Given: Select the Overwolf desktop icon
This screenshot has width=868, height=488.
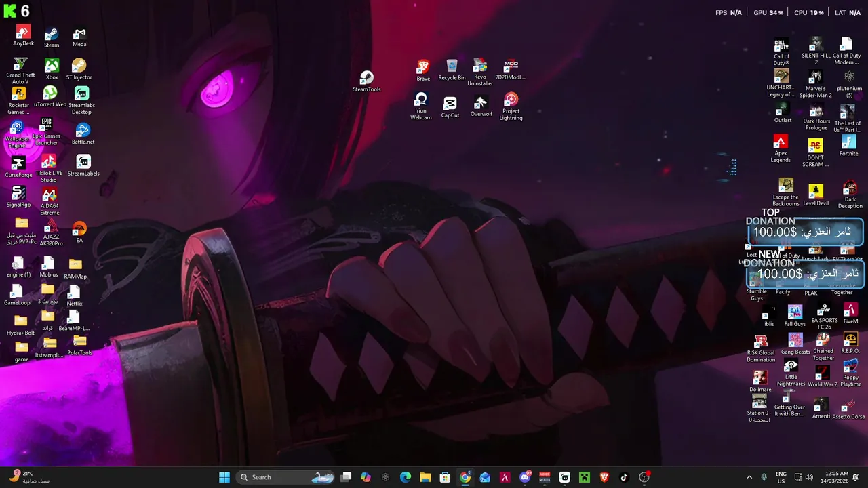Looking at the screenshot, I should pyautogui.click(x=481, y=106).
